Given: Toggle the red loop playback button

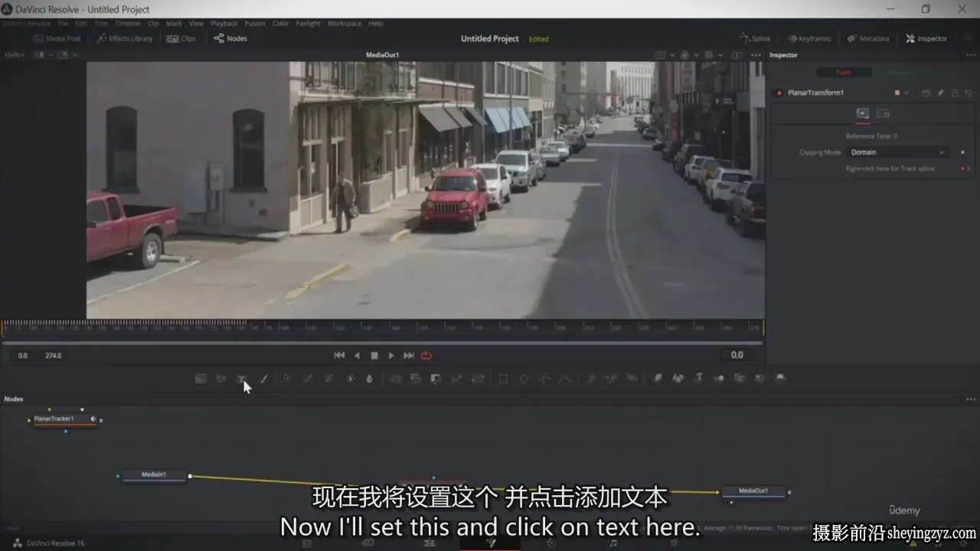Looking at the screenshot, I should pyautogui.click(x=426, y=355).
